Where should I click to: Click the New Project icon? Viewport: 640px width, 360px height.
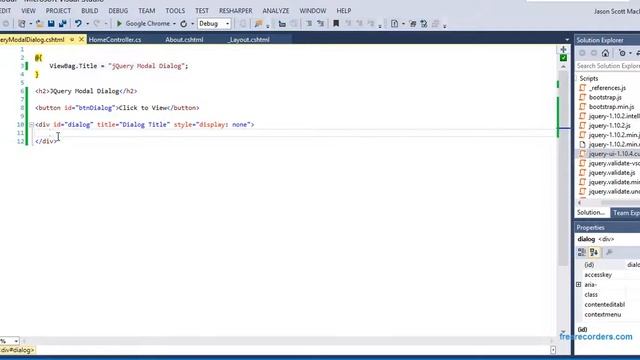coord(22,24)
